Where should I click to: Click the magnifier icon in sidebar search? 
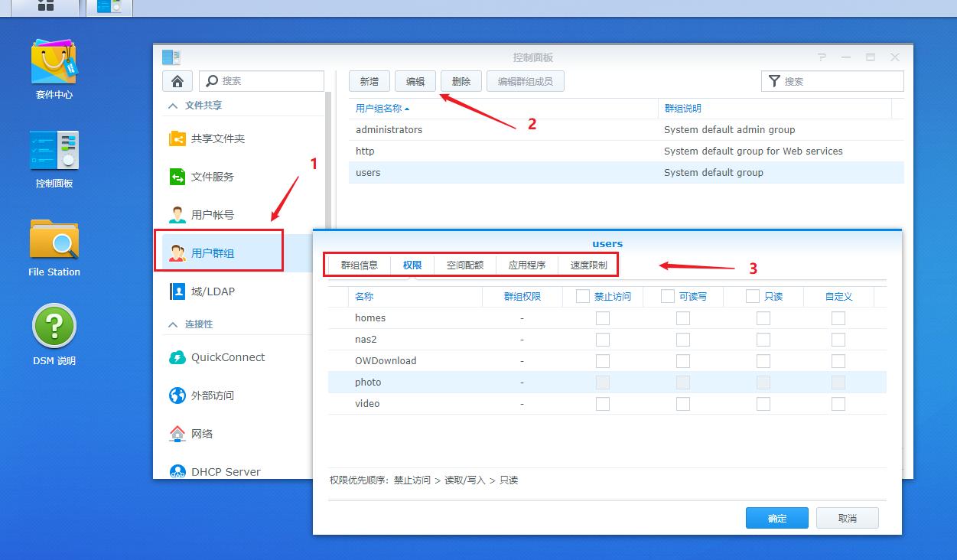click(x=211, y=81)
